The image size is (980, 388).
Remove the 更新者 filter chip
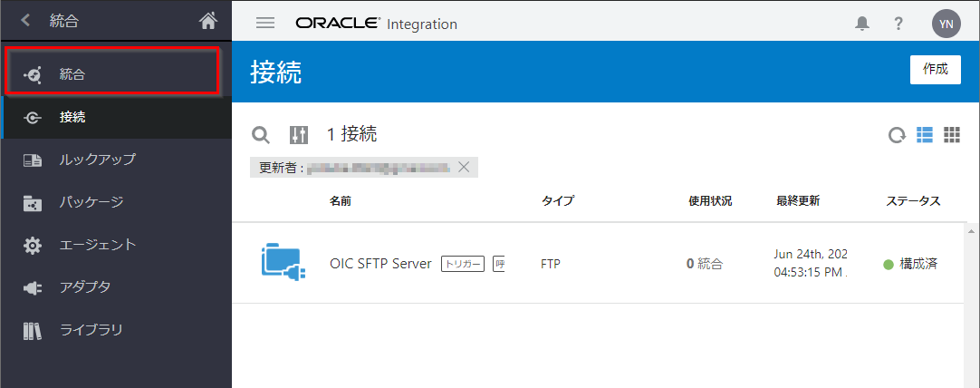pos(464,167)
